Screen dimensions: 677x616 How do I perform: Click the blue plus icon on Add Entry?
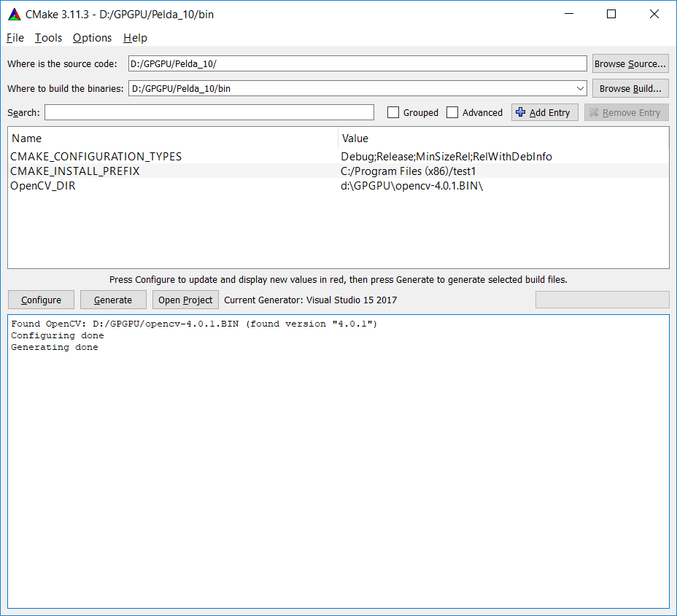[521, 112]
